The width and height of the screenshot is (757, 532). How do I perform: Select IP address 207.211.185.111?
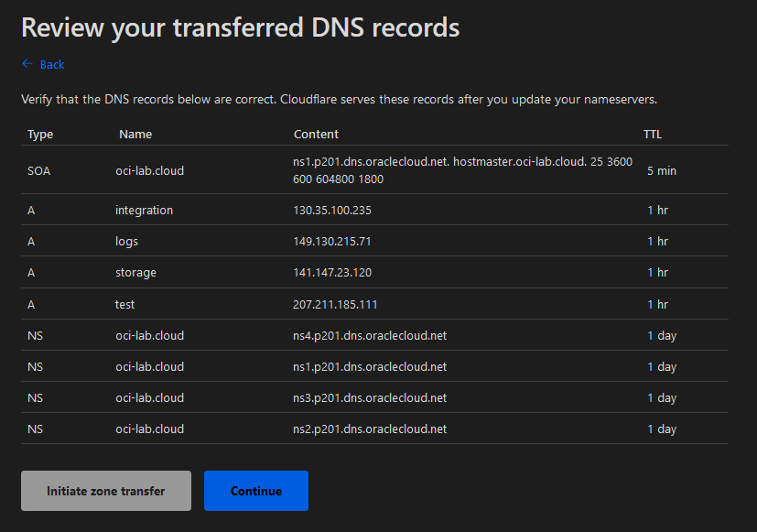click(x=335, y=304)
